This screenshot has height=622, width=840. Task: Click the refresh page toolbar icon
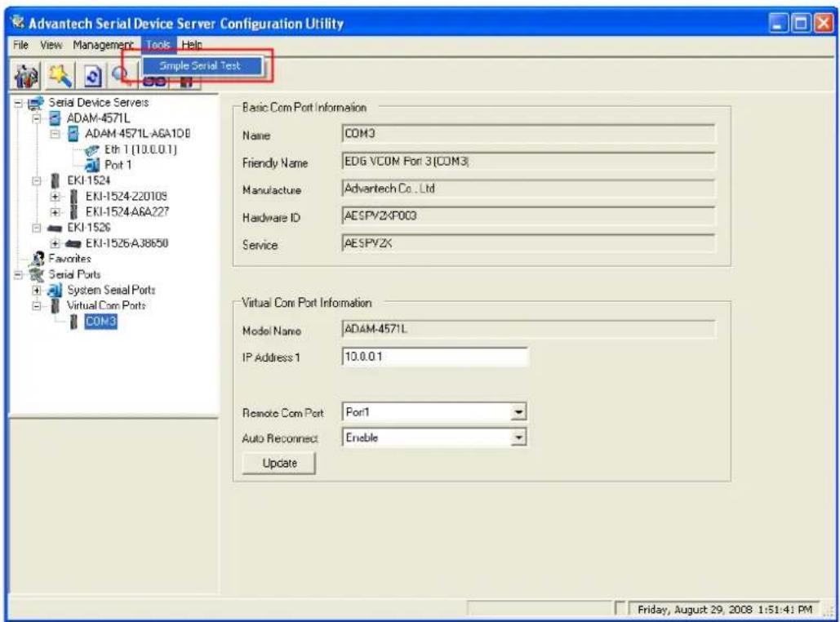coord(93,76)
